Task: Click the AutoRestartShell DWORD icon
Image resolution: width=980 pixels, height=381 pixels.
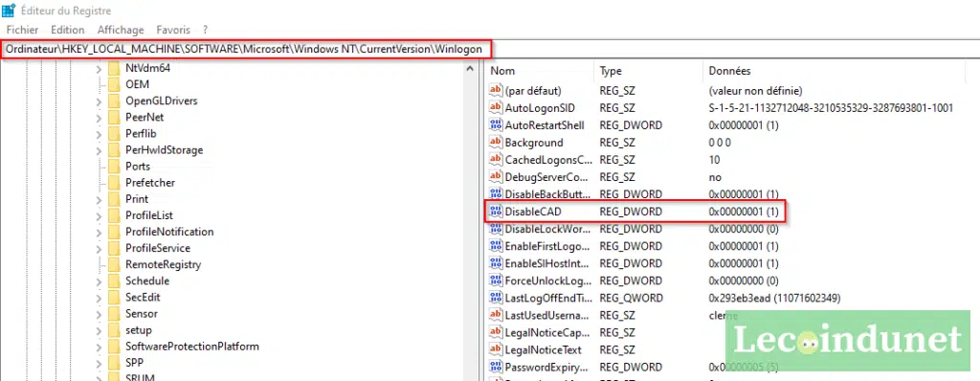Action: pyautogui.click(x=496, y=125)
